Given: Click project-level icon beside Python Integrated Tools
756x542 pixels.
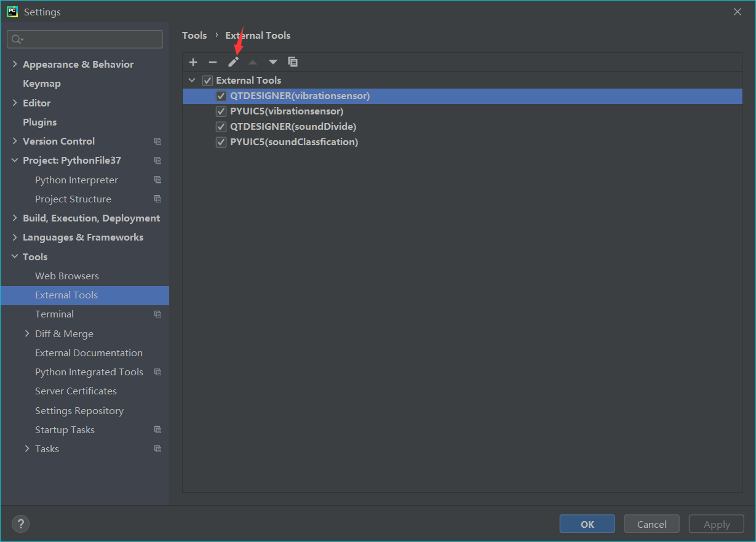Looking at the screenshot, I should click(158, 372).
